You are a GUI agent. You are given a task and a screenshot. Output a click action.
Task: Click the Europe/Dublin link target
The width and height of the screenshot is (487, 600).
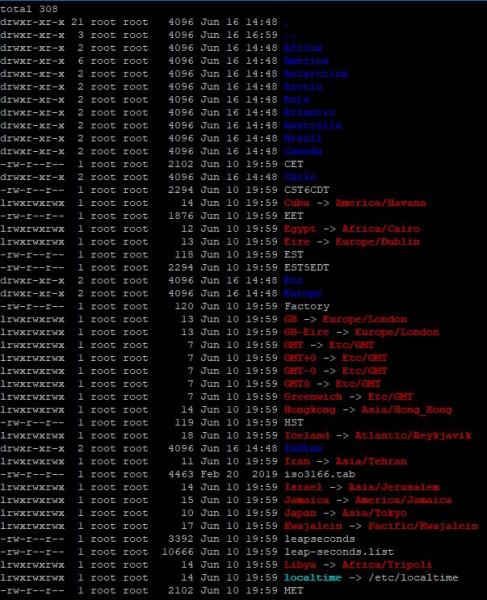378,242
